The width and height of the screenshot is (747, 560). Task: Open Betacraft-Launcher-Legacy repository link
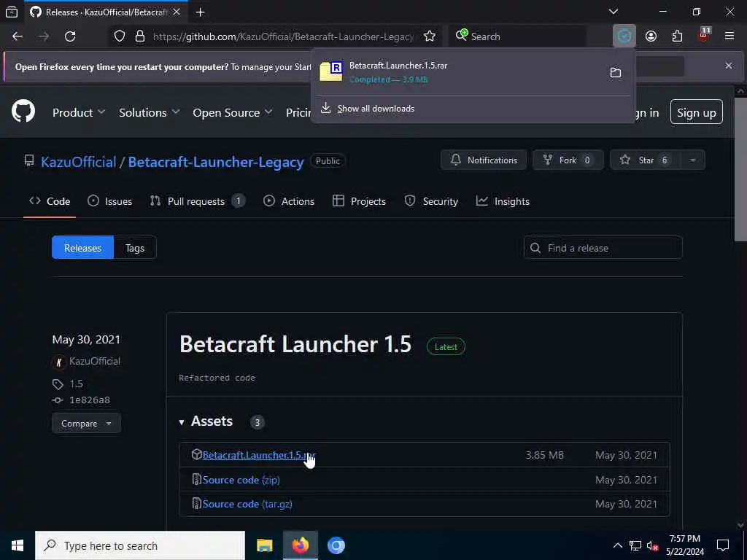pos(216,162)
